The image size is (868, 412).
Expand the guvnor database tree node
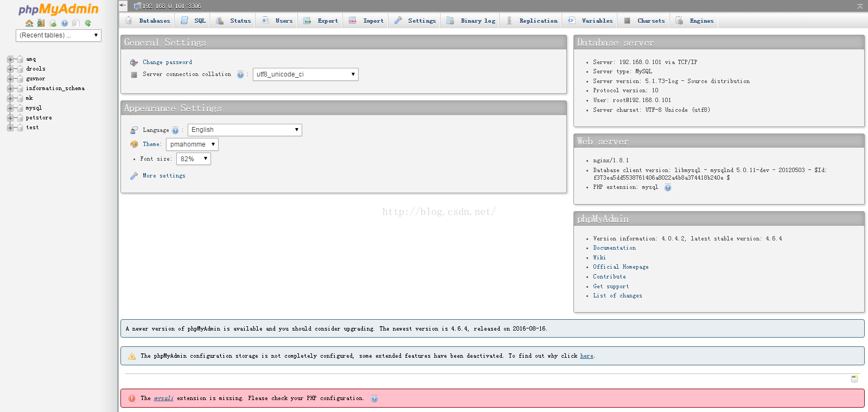(10, 79)
